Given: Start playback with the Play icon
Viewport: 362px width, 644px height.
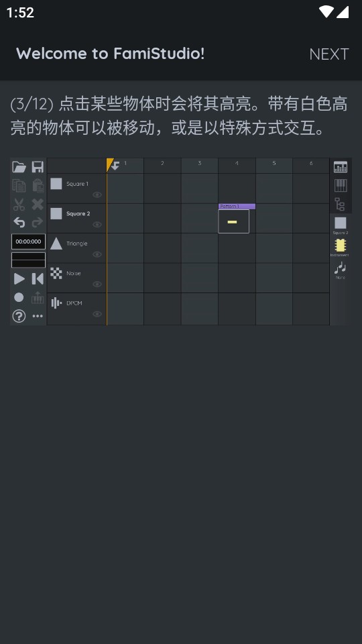Looking at the screenshot, I should click(x=19, y=279).
